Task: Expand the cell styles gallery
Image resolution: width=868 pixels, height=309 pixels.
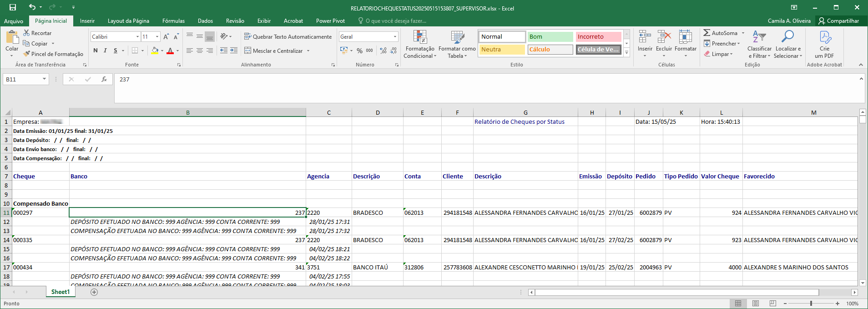Action: pos(626,53)
